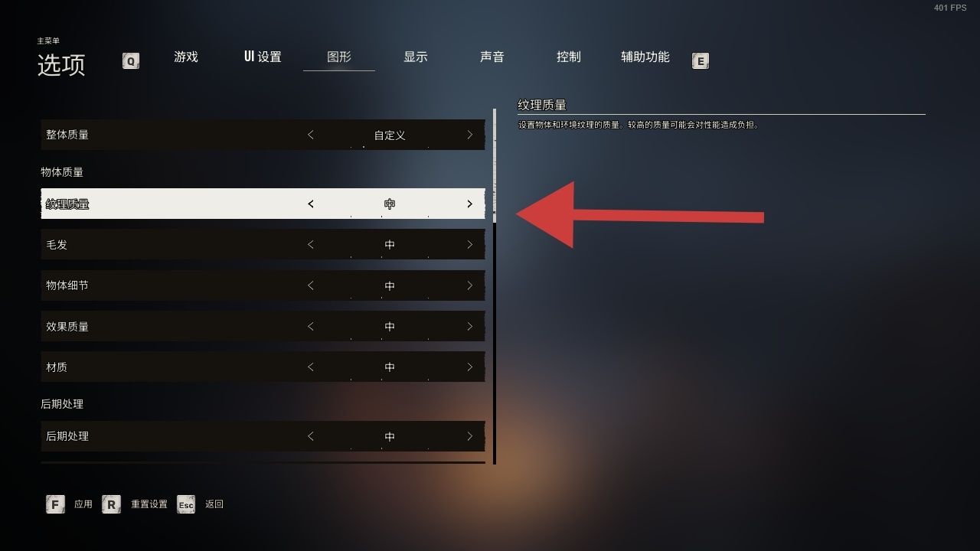Increase 后期处理 with right chevron
This screenshot has height=551, width=980.
click(469, 436)
